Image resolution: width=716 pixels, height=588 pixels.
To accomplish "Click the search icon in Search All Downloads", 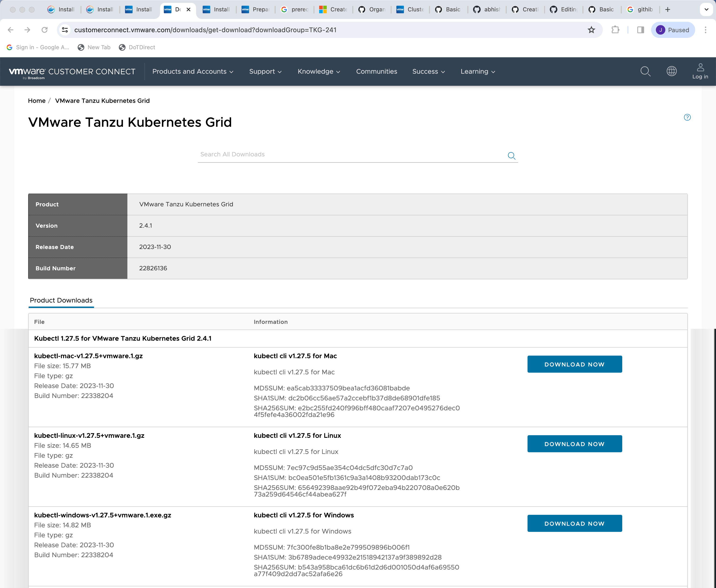I will [511, 155].
